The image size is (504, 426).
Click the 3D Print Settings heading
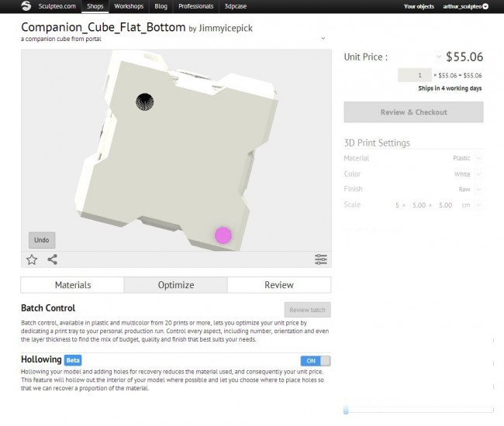click(377, 143)
